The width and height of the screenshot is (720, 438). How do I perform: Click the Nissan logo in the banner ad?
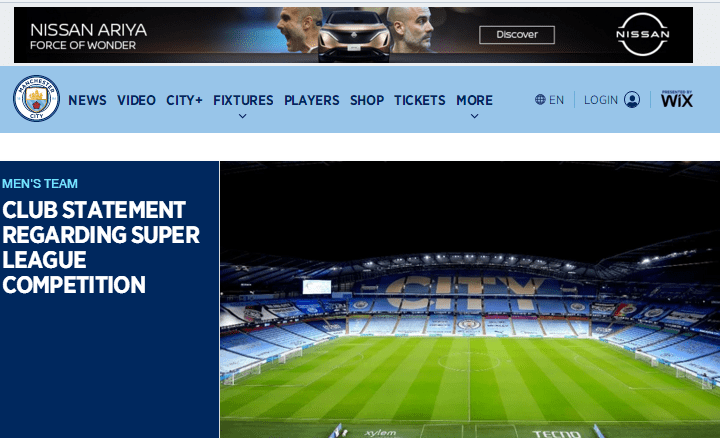point(642,34)
